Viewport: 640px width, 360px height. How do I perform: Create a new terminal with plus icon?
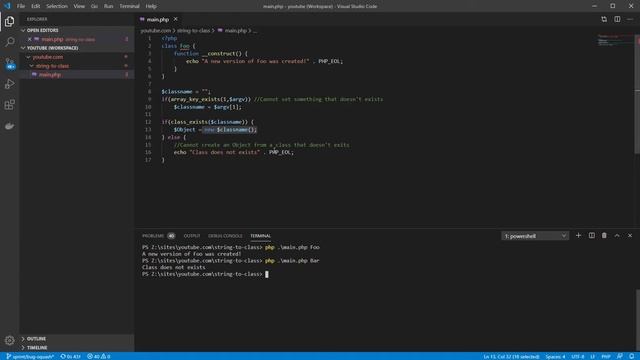[x=578, y=236]
